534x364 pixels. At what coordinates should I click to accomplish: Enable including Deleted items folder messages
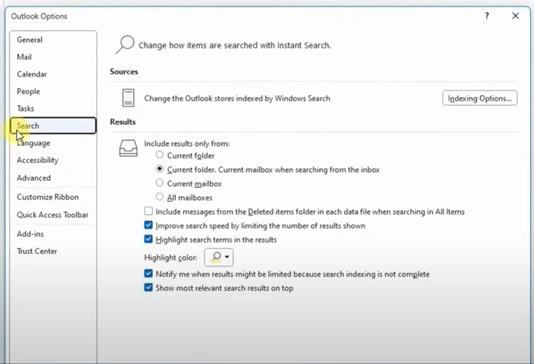pos(148,211)
